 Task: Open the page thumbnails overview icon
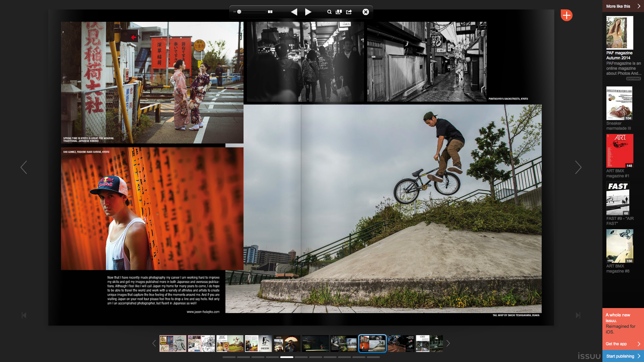coord(339,12)
